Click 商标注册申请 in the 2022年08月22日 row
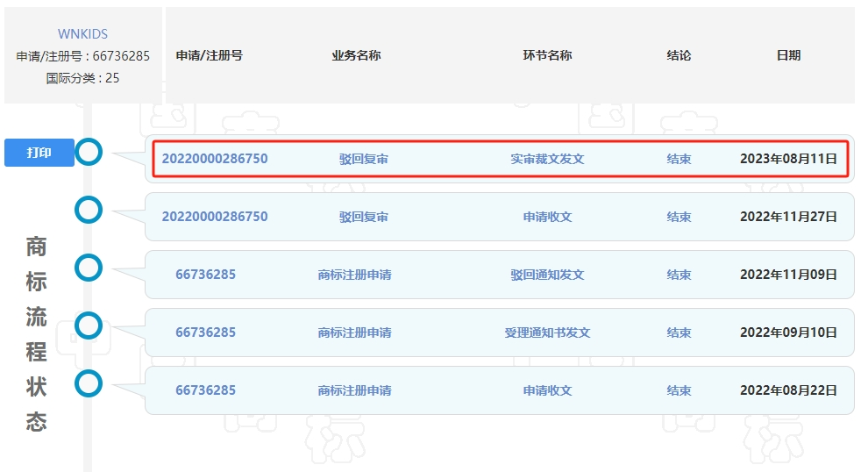868x472 pixels. click(354, 390)
